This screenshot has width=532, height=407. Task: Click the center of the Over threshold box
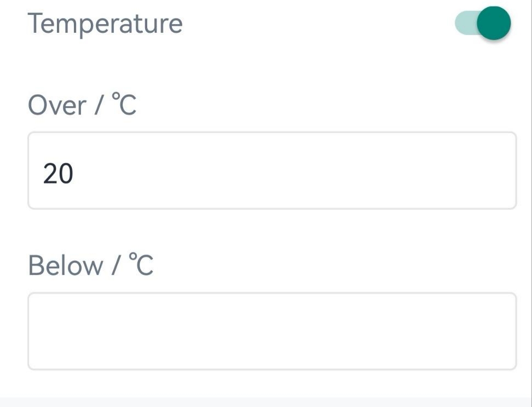click(x=272, y=170)
